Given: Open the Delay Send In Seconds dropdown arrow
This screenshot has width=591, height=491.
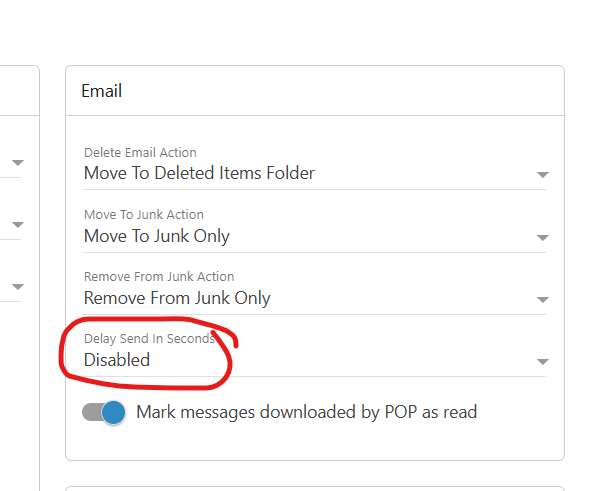Looking at the screenshot, I should click(542, 362).
